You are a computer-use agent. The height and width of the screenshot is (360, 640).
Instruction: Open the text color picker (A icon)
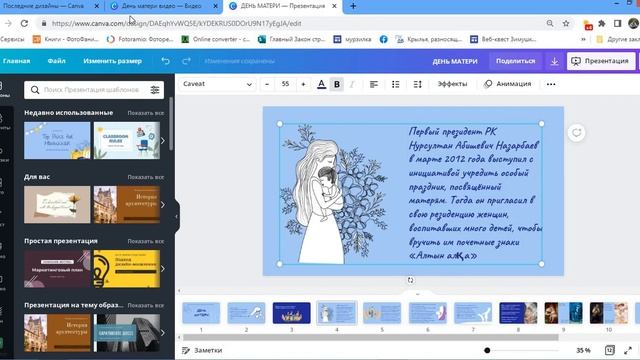coord(321,84)
